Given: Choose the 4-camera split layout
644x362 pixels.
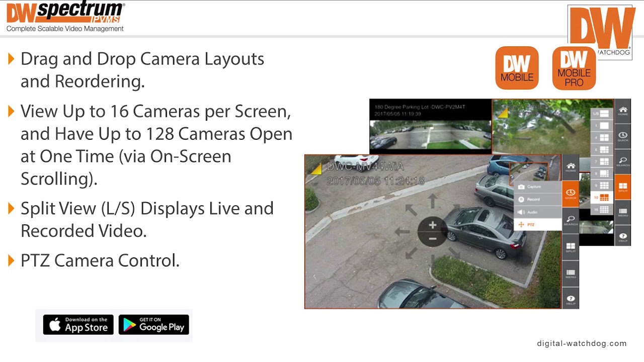Looking at the screenshot, I should pyautogui.click(x=601, y=138).
